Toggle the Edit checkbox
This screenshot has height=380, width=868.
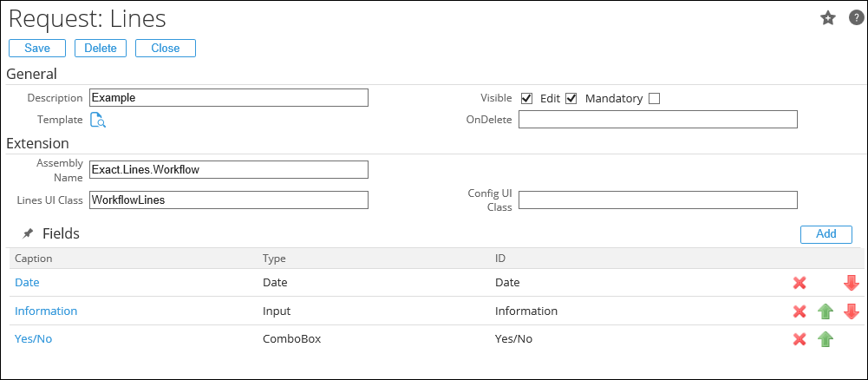pyautogui.click(x=571, y=98)
